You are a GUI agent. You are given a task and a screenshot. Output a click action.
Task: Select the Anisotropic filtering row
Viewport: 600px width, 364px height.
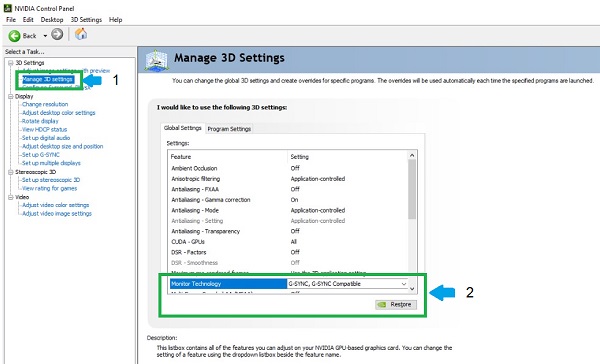tap(289, 179)
